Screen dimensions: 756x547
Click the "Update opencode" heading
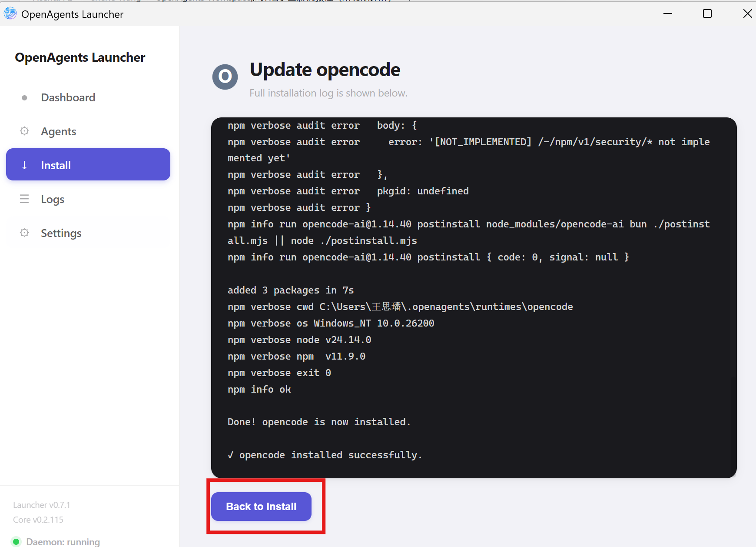point(325,70)
